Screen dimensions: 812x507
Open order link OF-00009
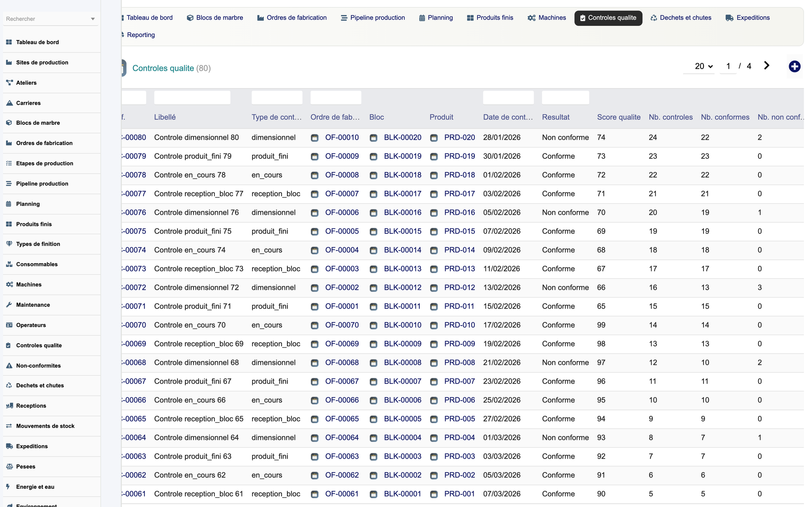342,156
